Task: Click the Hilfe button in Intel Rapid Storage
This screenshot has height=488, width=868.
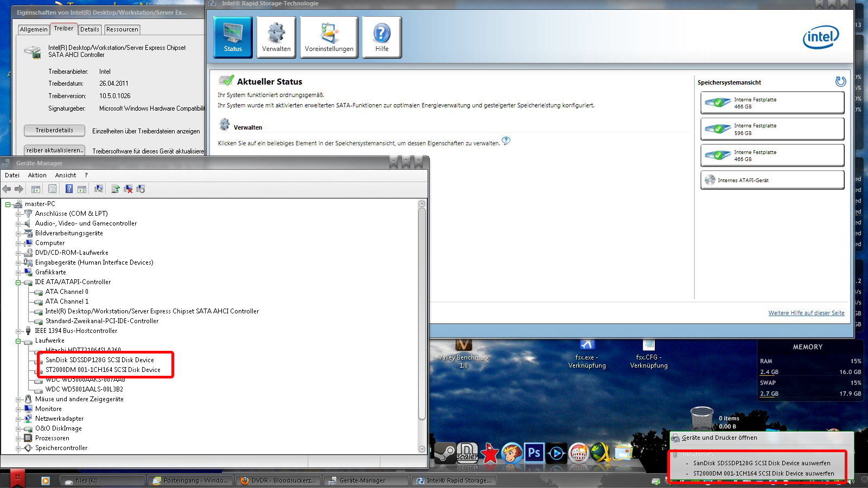Action: click(x=382, y=37)
